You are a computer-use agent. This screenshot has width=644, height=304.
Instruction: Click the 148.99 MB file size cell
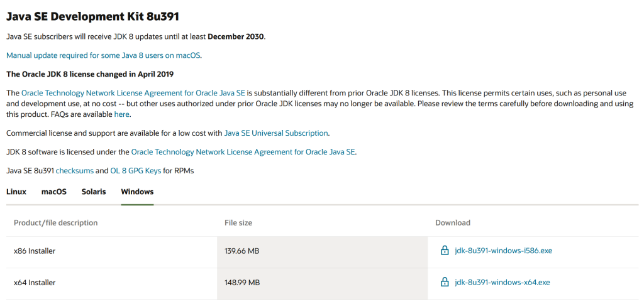click(242, 282)
